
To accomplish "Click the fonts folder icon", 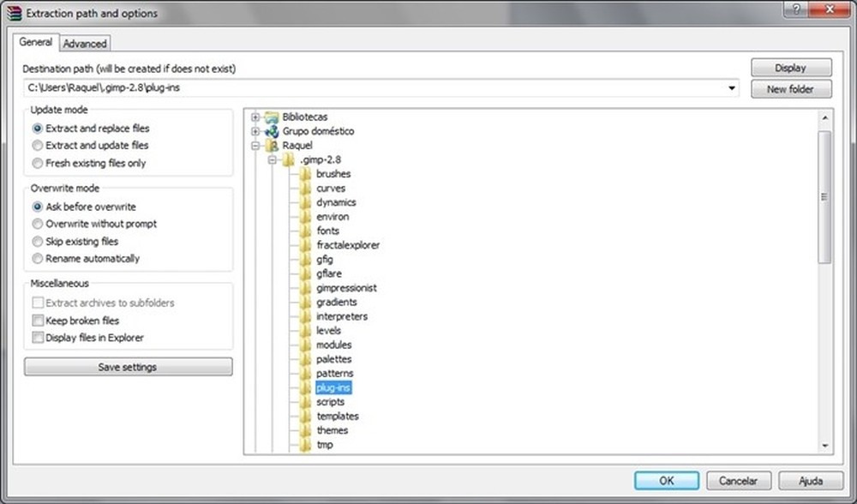I will (303, 231).
